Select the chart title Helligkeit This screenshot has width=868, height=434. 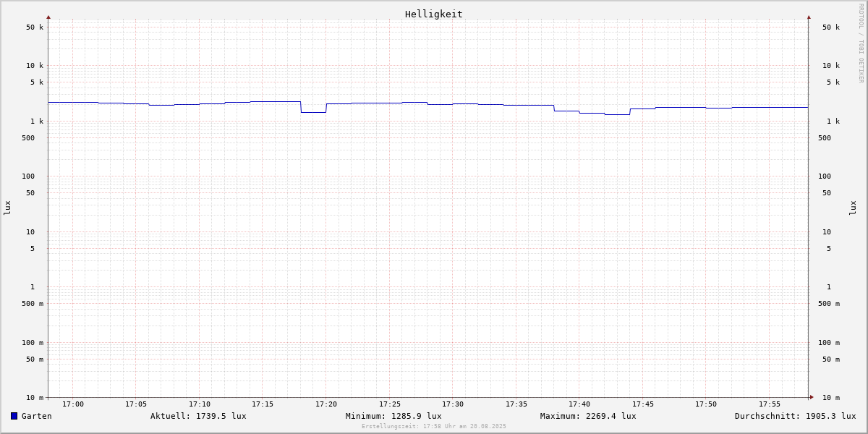point(434,14)
